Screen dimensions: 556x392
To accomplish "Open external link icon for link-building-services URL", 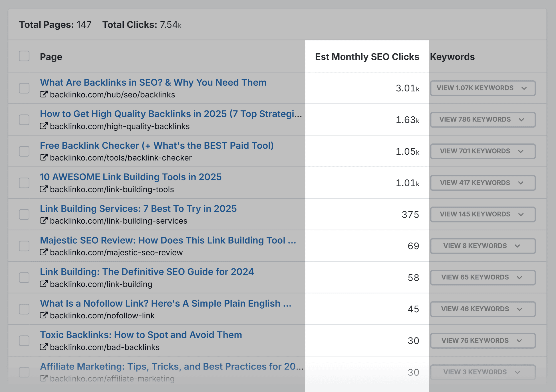I will coord(44,221).
